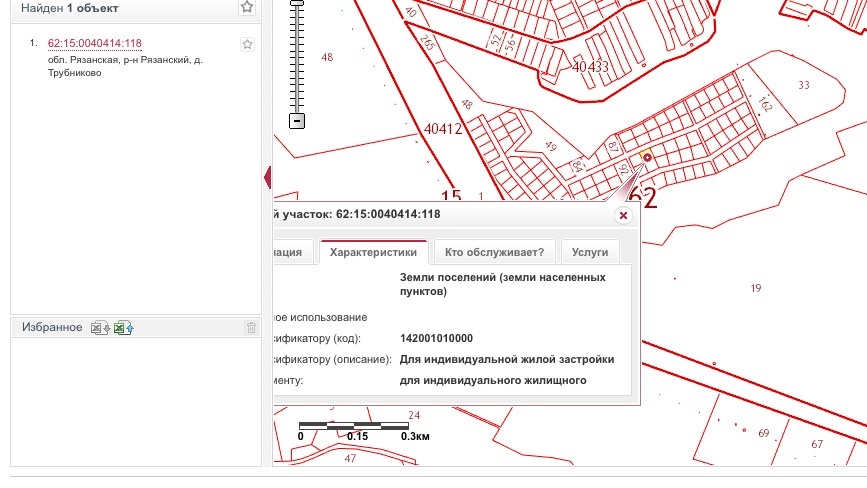This screenshot has width=867, height=488.
Task: Import favorites from Excel icon
Action: tap(123, 328)
